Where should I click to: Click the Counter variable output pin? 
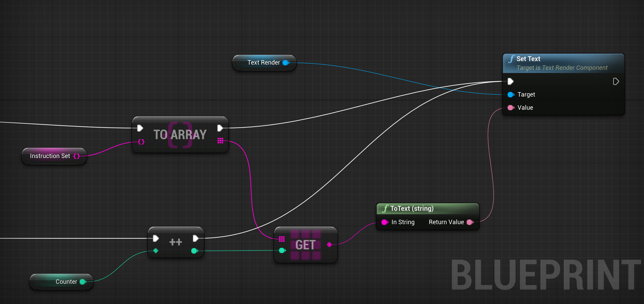83,282
